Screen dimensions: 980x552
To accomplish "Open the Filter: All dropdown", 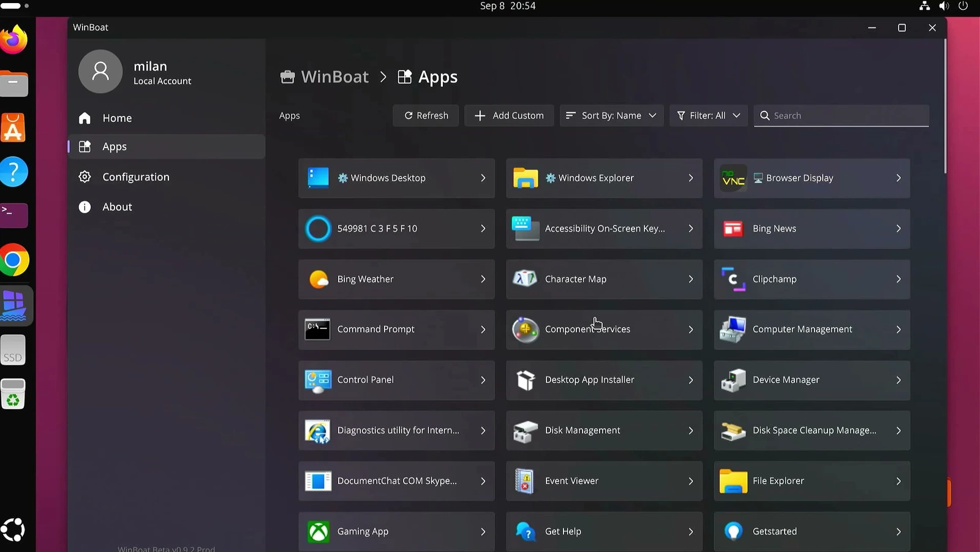I will pyautogui.click(x=708, y=115).
